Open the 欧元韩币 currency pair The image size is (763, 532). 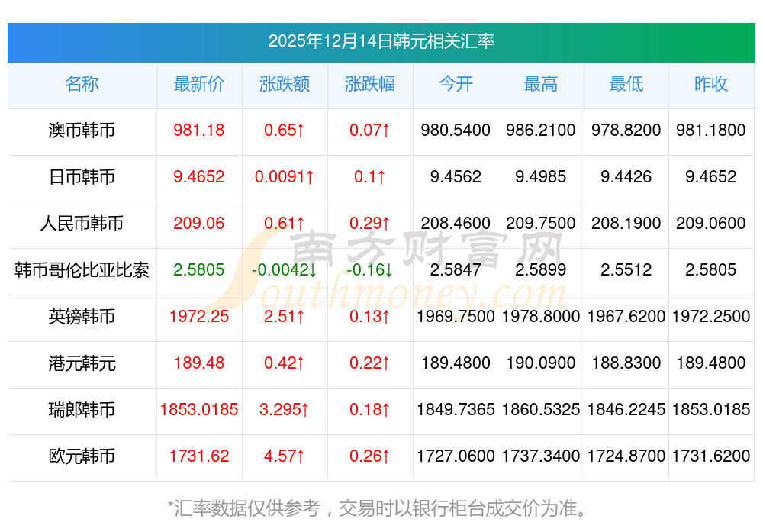coord(82,456)
